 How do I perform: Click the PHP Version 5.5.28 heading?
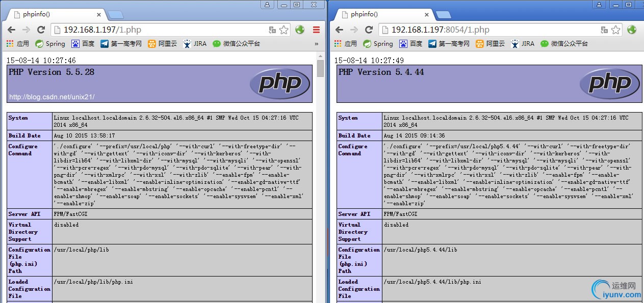51,72
